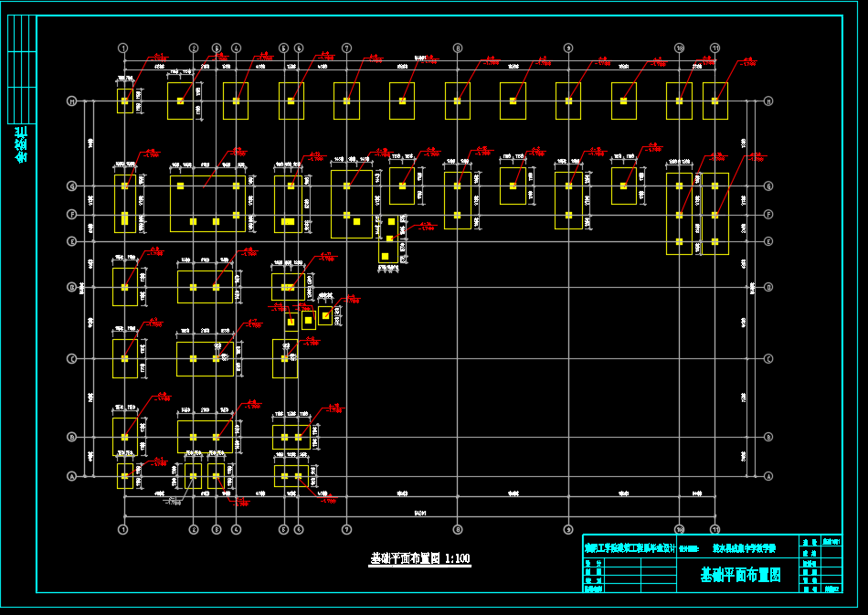
Task: Pick the yellow column at axes 1 and H
Action: tap(124, 101)
